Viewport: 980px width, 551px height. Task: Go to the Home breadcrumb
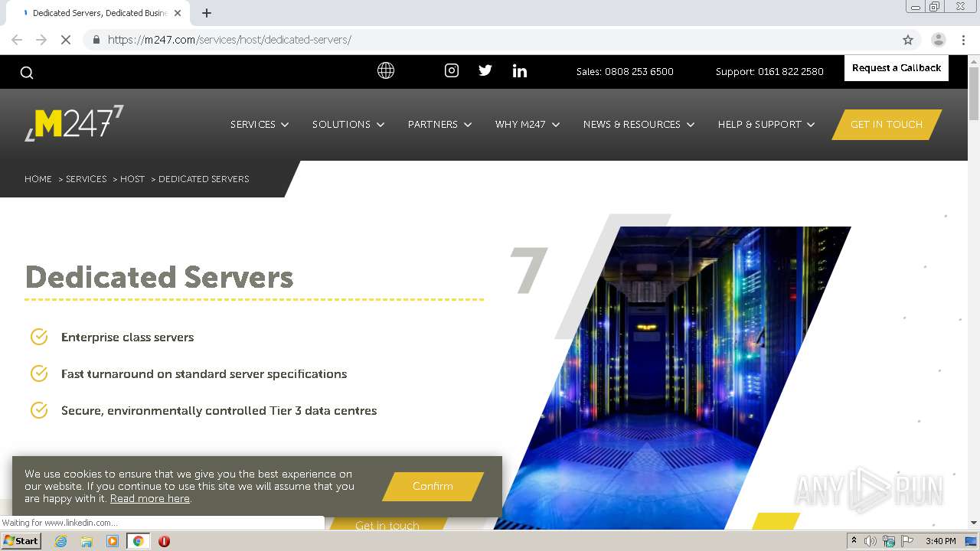pos(38,179)
